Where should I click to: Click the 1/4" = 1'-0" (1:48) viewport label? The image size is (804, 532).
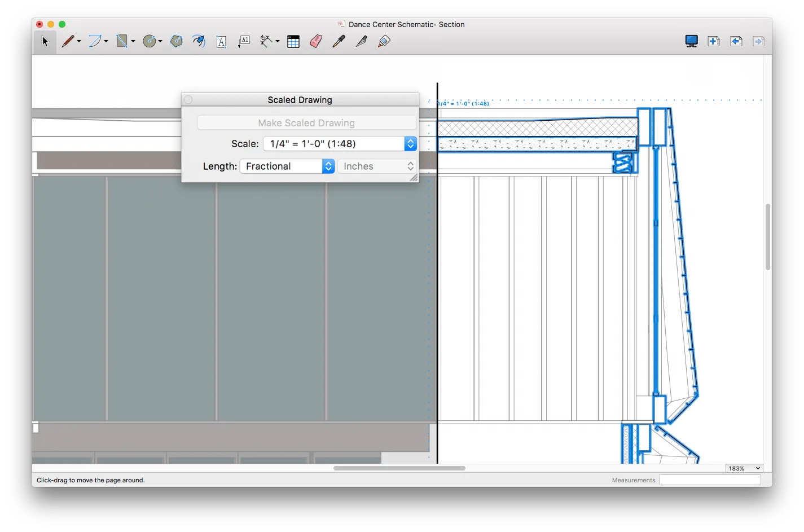point(463,103)
